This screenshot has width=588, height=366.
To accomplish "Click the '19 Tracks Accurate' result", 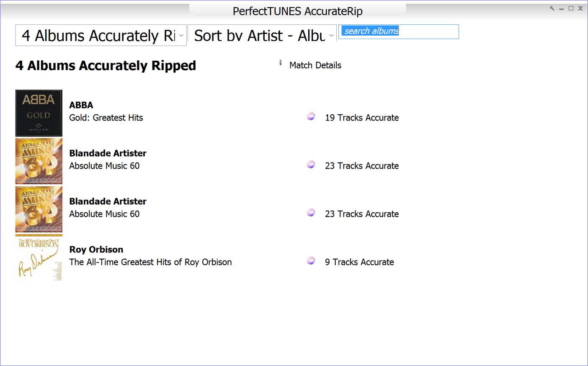I will [361, 118].
